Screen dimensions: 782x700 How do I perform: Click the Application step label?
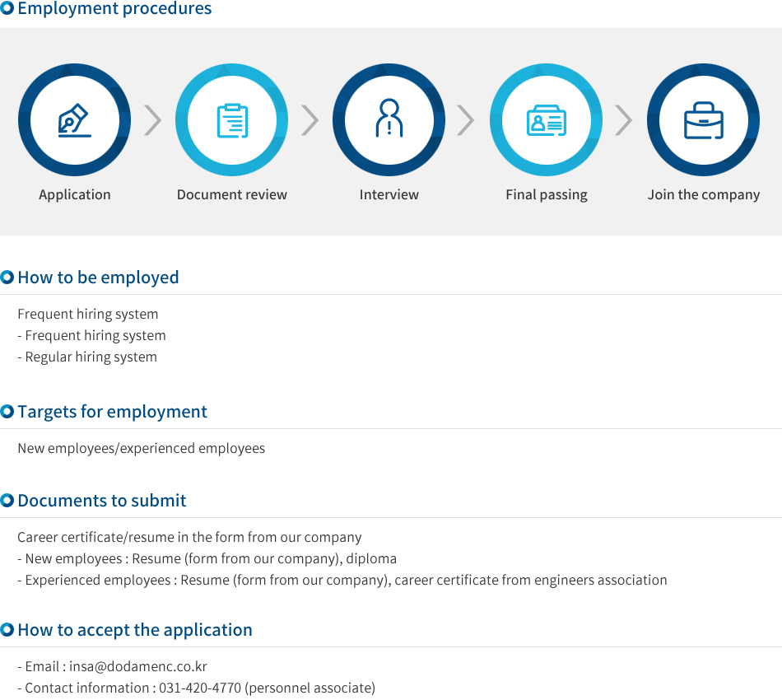click(x=75, y=194)
